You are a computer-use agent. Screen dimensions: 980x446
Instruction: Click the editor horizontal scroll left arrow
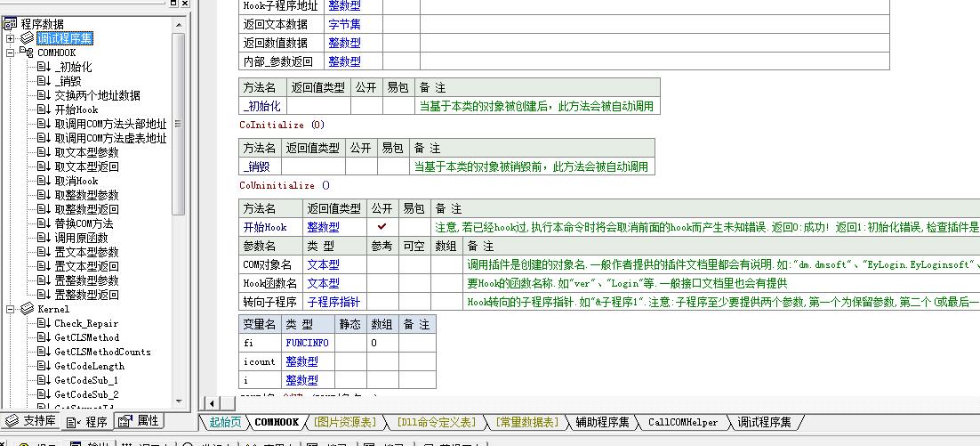click(213, 403)
